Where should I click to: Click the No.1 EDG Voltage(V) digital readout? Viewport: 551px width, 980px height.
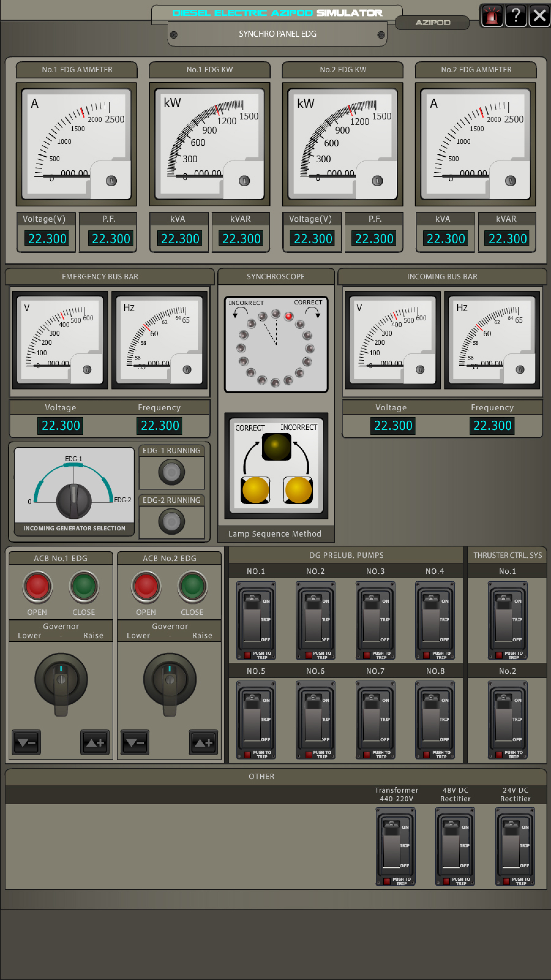pos(47,239)
